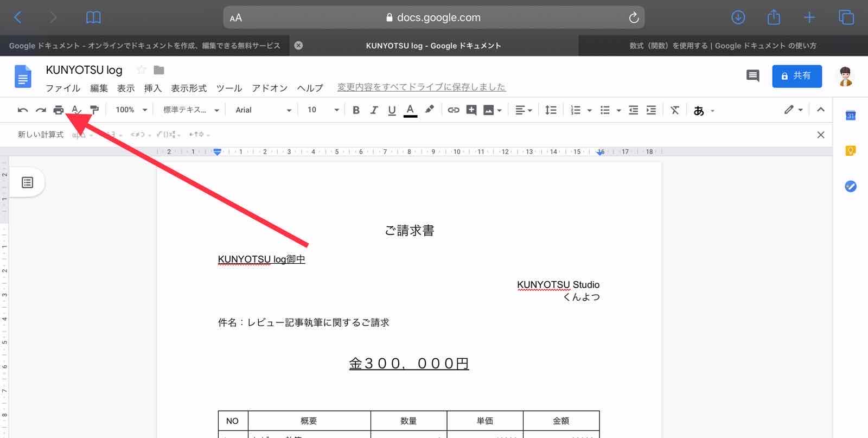Open the あ input tools dropdown
This screenshot has width=868, height=438.
tap(704, 111)
